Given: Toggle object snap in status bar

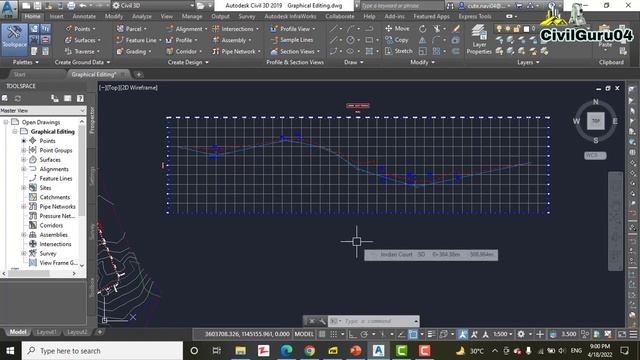Looking at the screenshot, I should [x=413, y=334].
